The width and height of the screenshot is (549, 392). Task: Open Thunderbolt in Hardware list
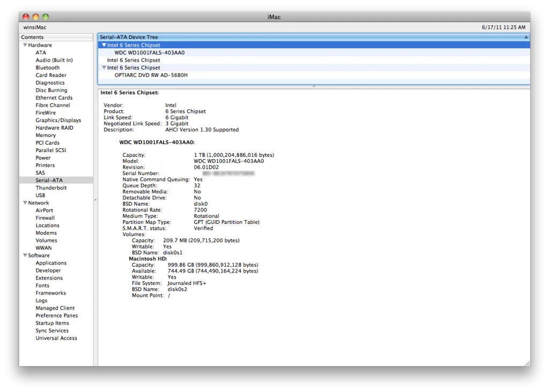point(51,188)
